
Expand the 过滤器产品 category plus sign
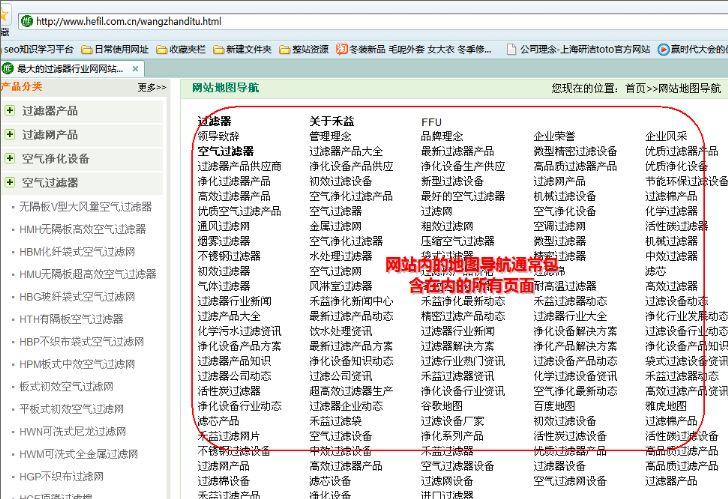pos(10,111)
